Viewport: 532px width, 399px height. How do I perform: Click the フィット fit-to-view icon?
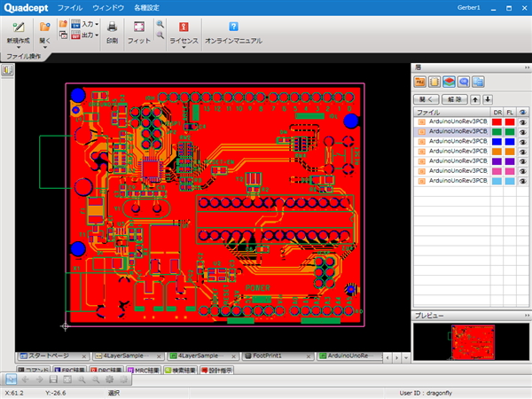(x=138, y=27)
